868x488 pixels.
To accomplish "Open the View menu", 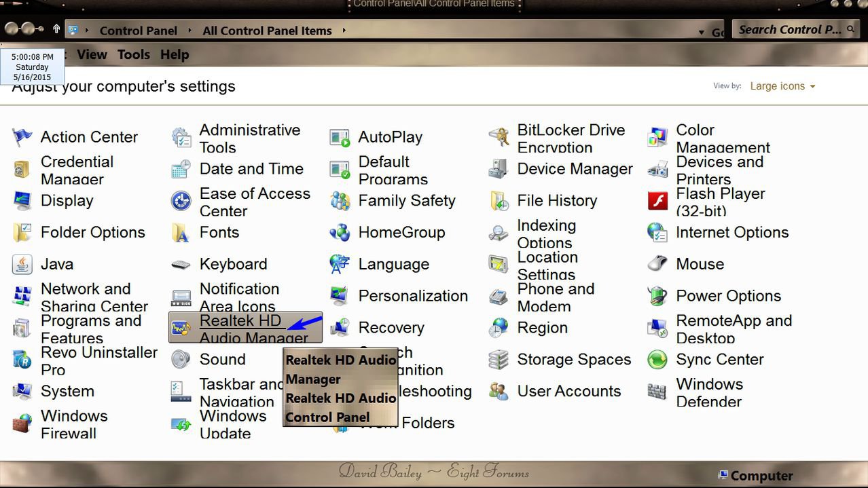I will [x=92, y=55].
